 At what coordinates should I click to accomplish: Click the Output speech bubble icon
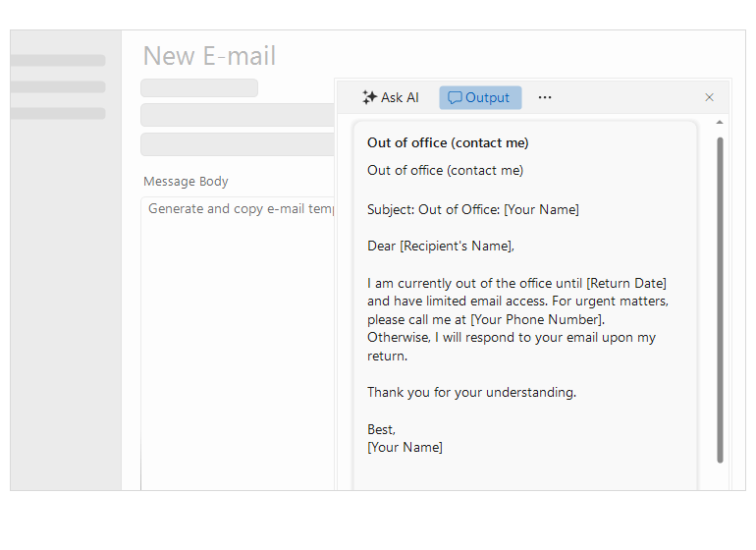[455, 98]
